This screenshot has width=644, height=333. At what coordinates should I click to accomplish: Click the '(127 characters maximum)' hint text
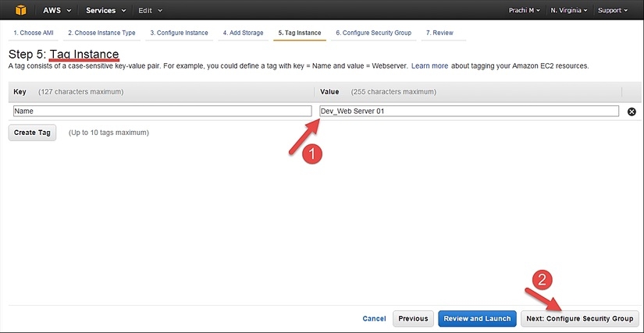click(80, 92)
